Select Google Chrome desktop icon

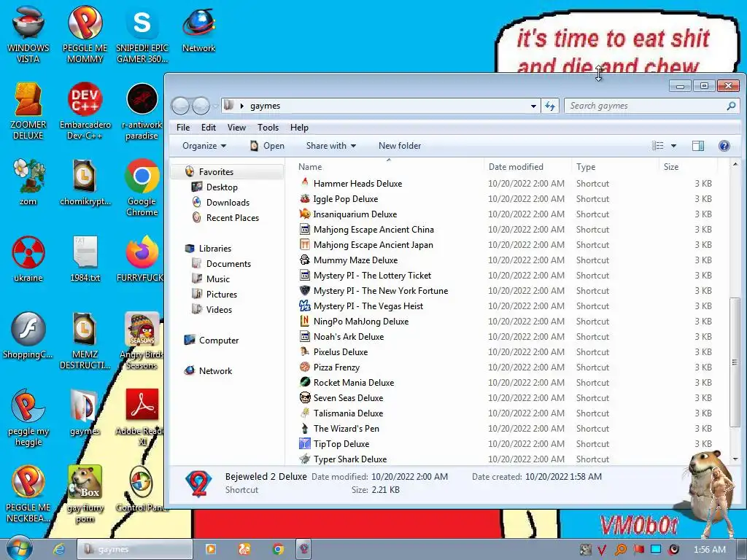pos(142,187)
